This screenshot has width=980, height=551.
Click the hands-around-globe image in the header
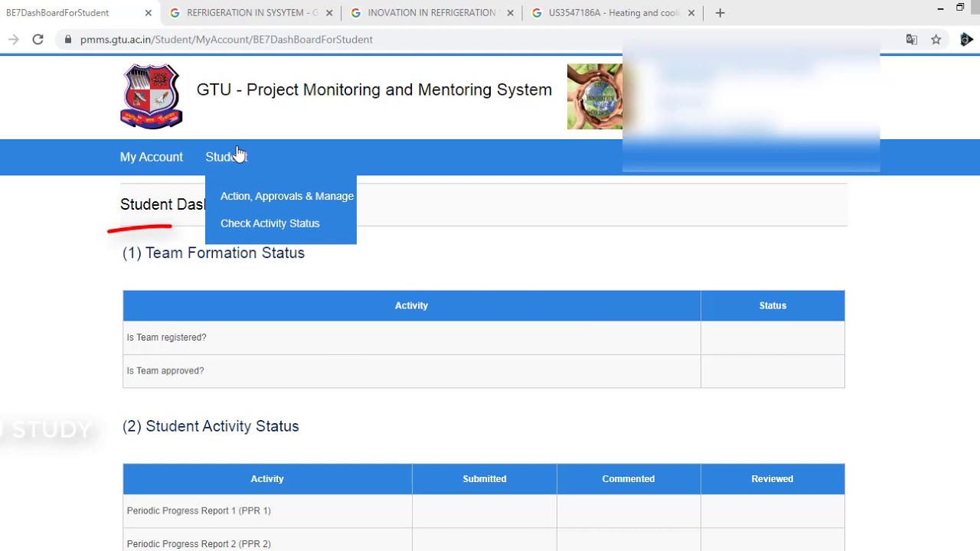pyautogui.click(x=595, y=96)
